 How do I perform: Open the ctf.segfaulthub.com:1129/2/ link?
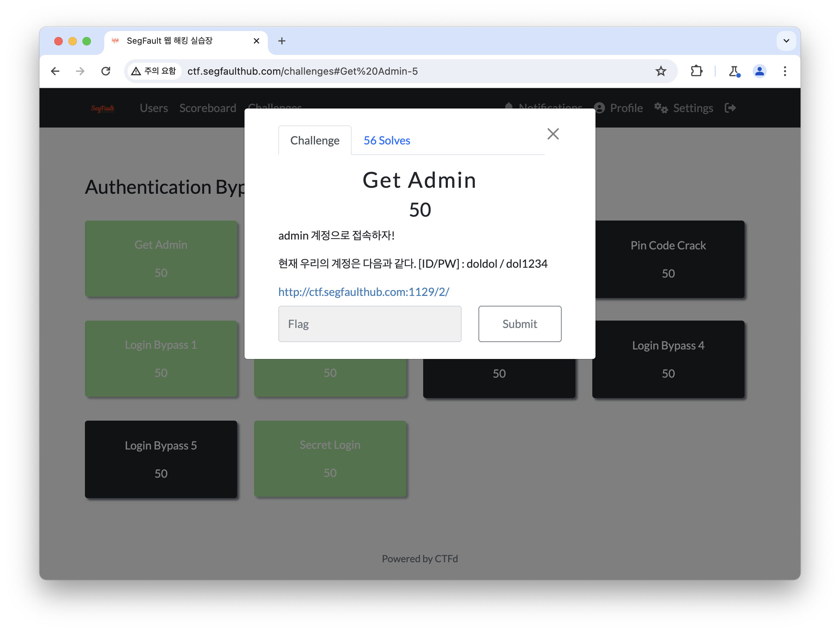tap(363, 292)
